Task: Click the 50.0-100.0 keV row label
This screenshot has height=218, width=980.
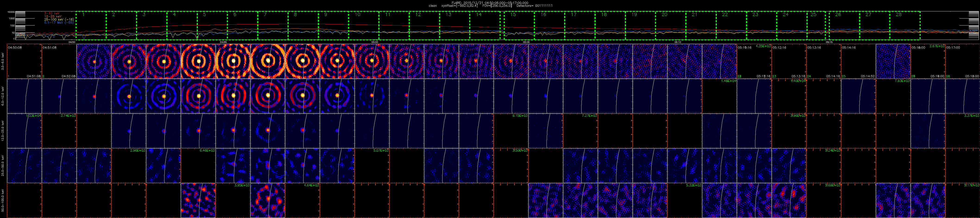Action: 3,200
